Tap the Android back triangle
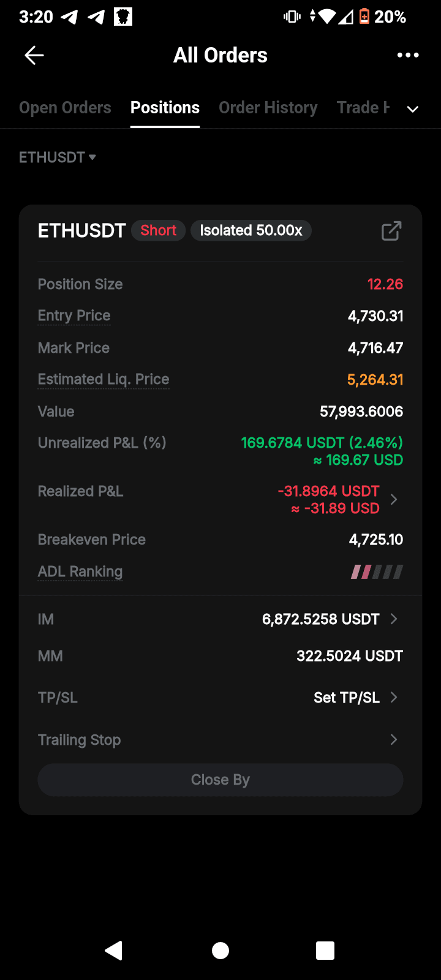 point(114,951)
